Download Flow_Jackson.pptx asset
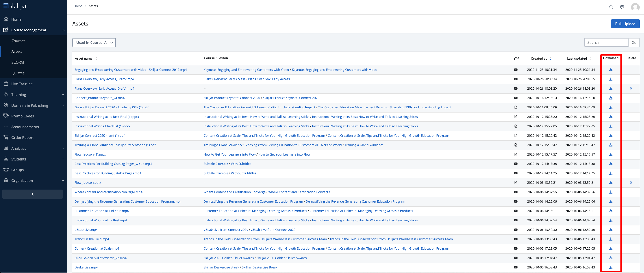This screenshot has height=273, width=644. pos(611,183)
